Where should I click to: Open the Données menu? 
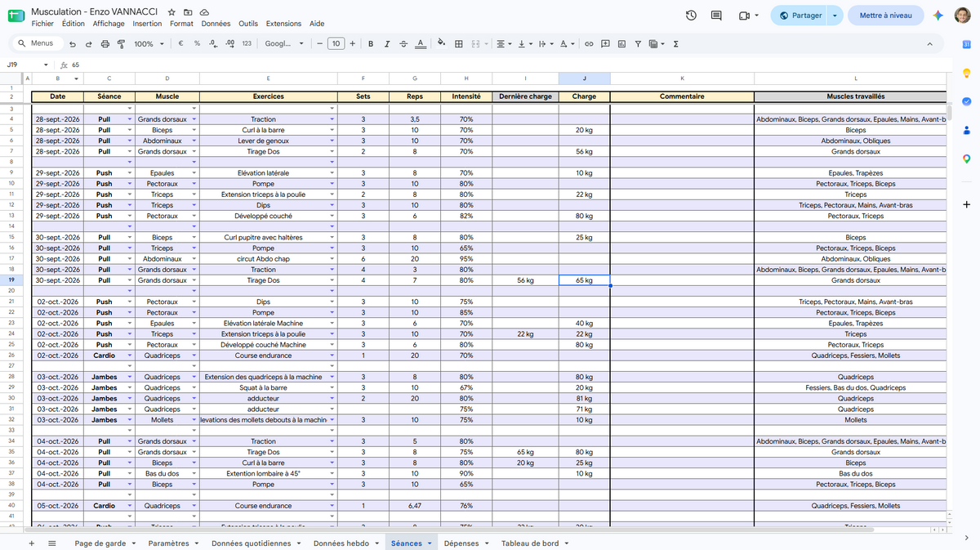pyautogui.click(x=216, y=24)
